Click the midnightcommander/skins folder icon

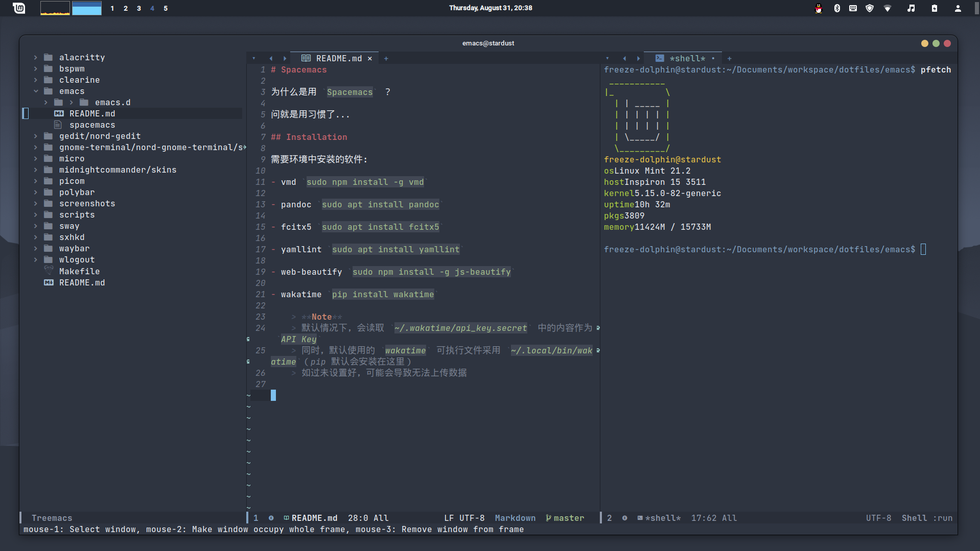click(x=49, y=170)
